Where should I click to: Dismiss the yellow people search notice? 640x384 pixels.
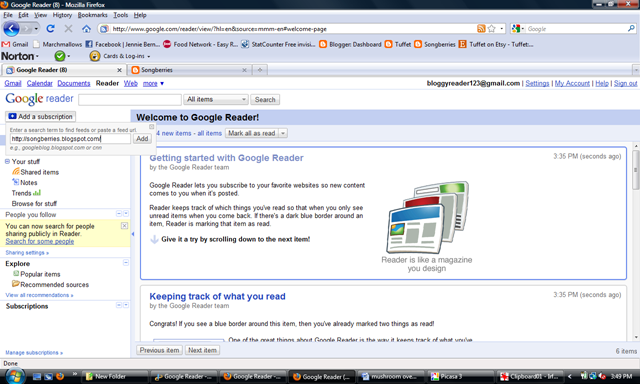coord(124,226)
